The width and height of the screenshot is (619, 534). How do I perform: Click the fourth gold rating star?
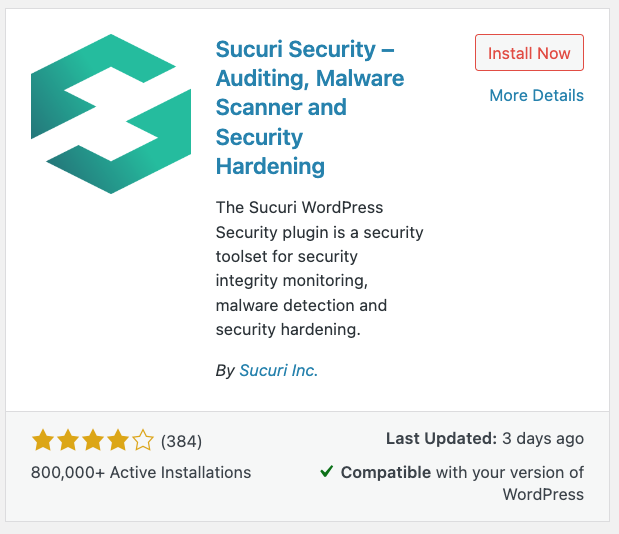tap(118, 440)
